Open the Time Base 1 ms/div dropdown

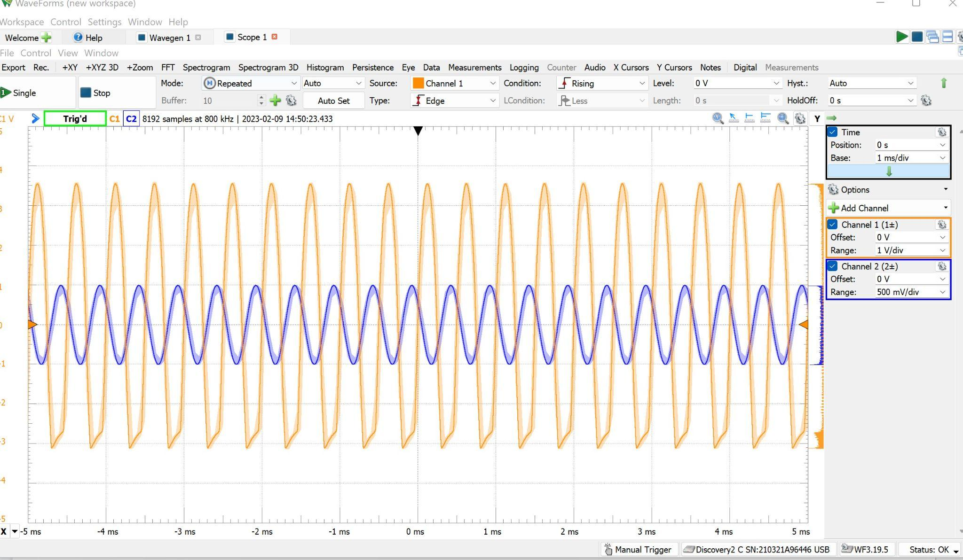coord(911,158)
